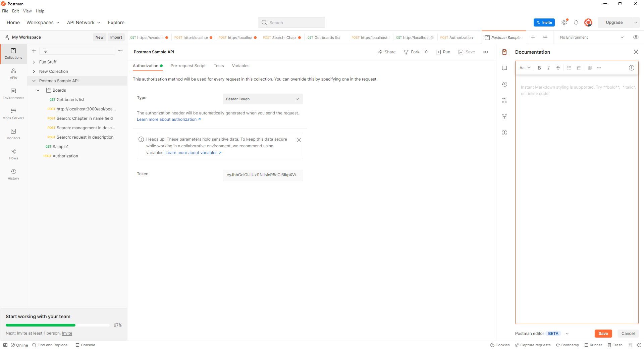
Task: Open collections sidebar three-dot options
Action: pyautogui.click(x=121, y=51)
